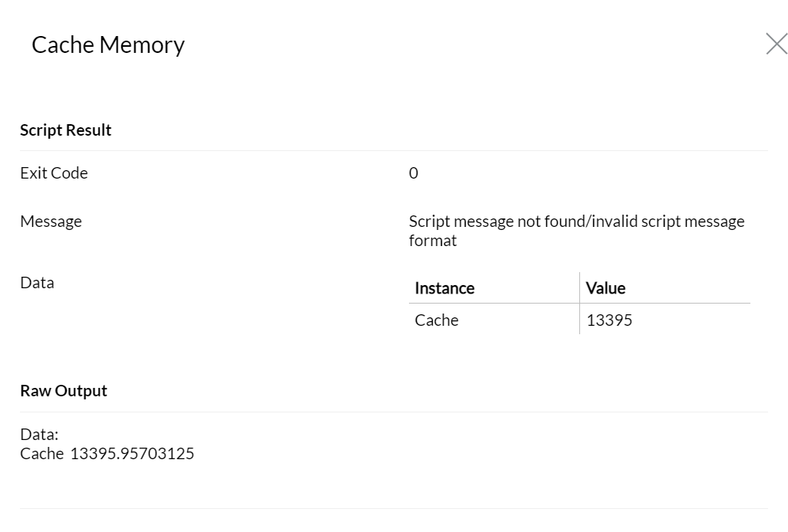788x532 pixels.
Task: Click the divider under Script Result
Action: (x=393, y=151)
